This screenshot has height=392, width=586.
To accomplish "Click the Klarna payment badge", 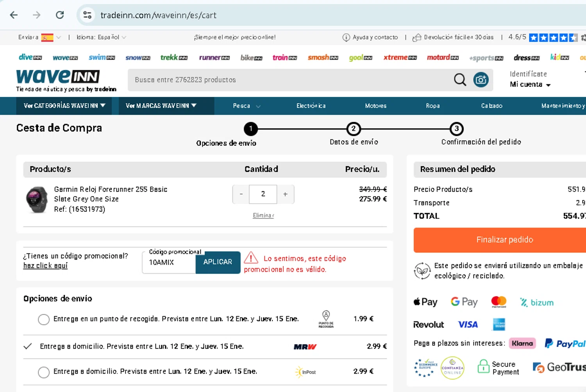I will click(x=522, y=343).
